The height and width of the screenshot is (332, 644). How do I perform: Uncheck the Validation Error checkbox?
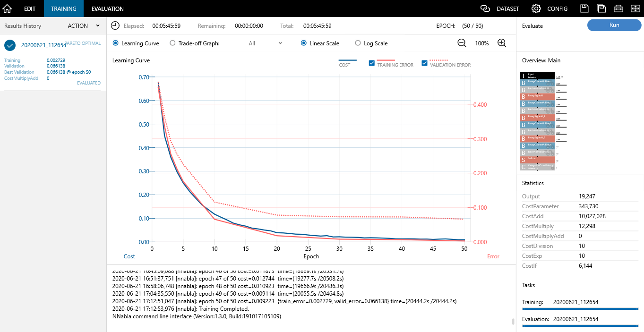coord(424,63)
